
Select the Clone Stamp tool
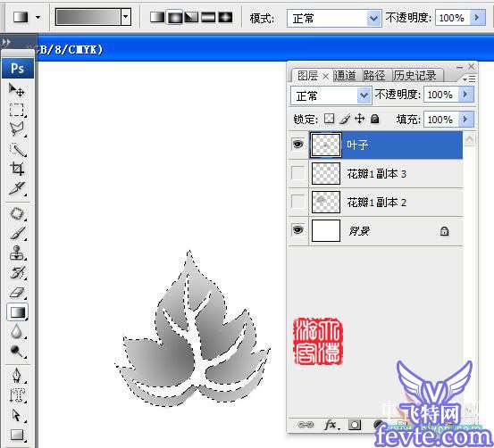[x=16, y=253]
